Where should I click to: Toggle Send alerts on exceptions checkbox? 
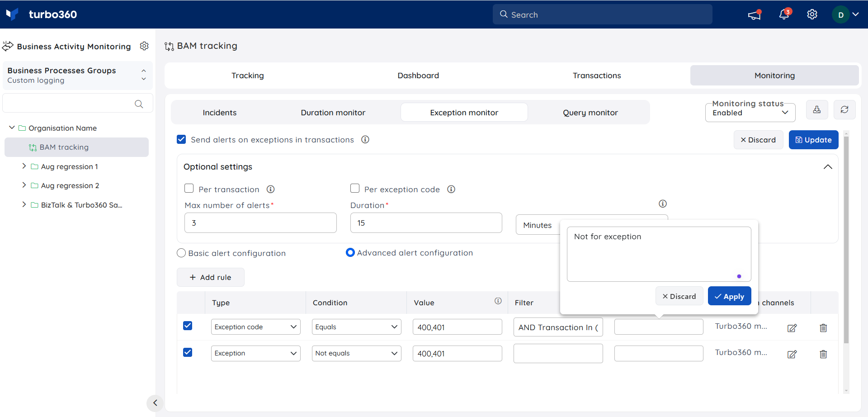click(x=181, y=139)
